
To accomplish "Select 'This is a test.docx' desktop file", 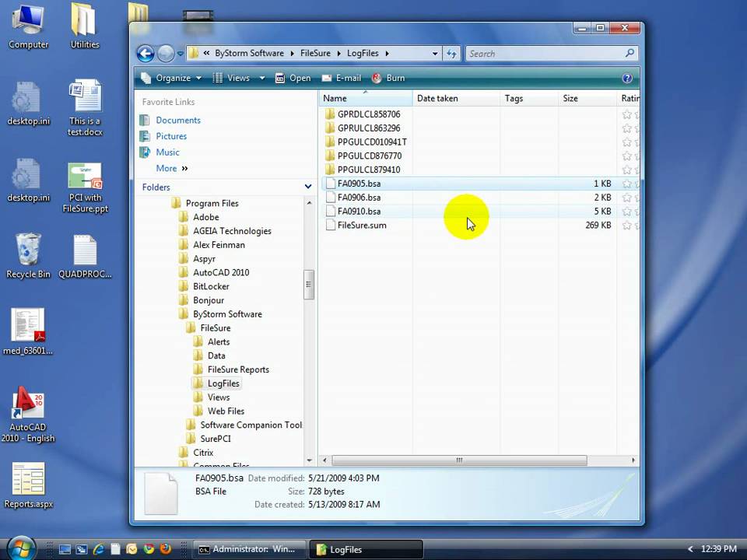I will [85, 108].
